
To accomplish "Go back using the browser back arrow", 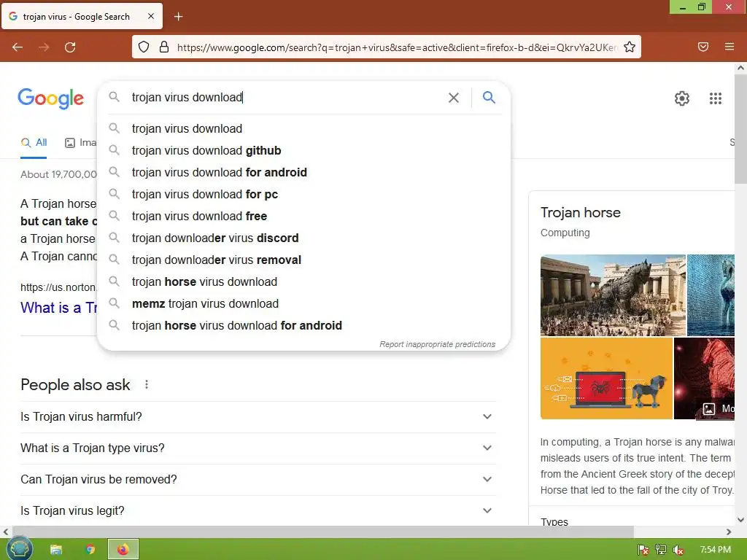I will click(18, 47).
